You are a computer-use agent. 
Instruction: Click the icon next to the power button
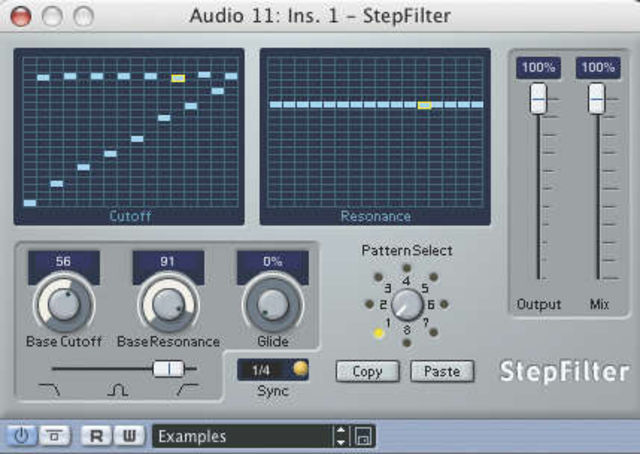(x=54, y=436)
